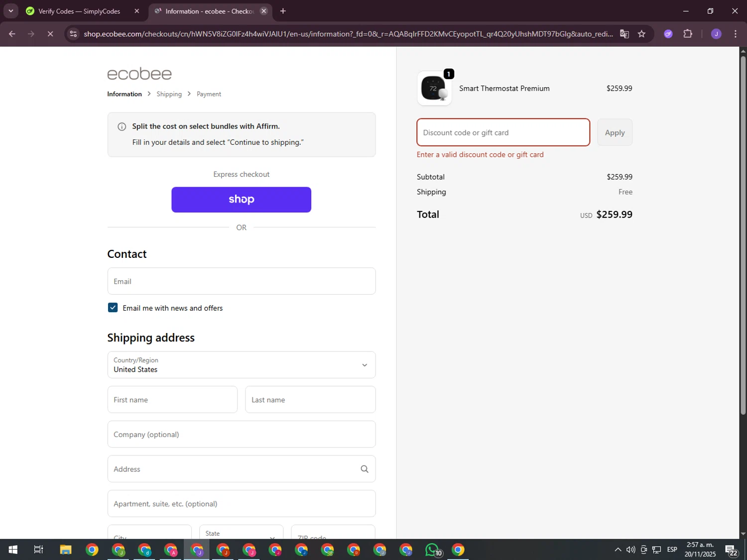Open site information icon in address bar
The image size is (747, 560).
click(x=73, y=34)
